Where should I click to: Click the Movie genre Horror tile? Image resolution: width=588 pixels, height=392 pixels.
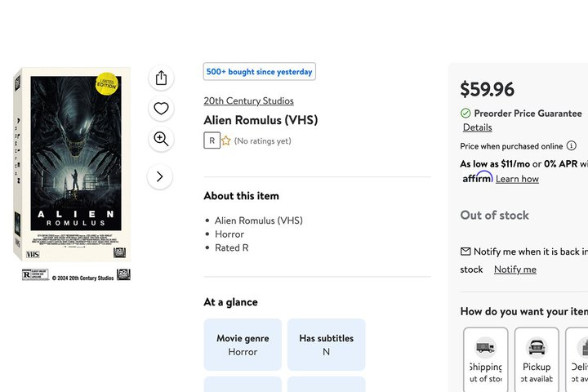(x=243, y=345)
